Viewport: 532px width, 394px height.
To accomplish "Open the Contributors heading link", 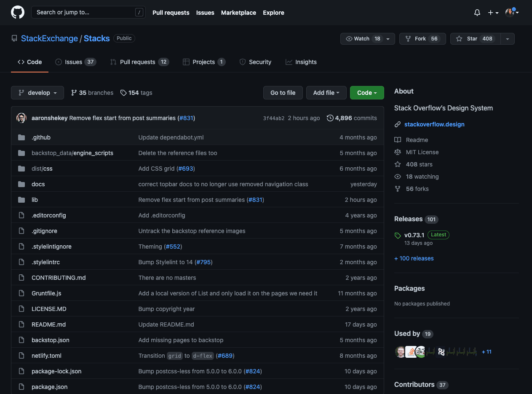I will [x=421, y=385].
